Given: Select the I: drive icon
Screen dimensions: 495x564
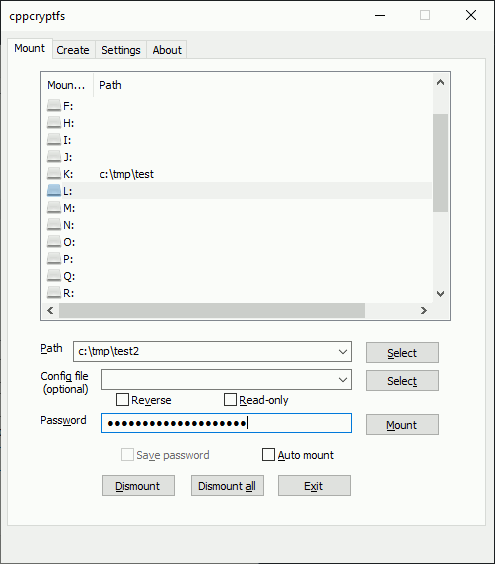Looking at the screenshot, I should (54, 140).
